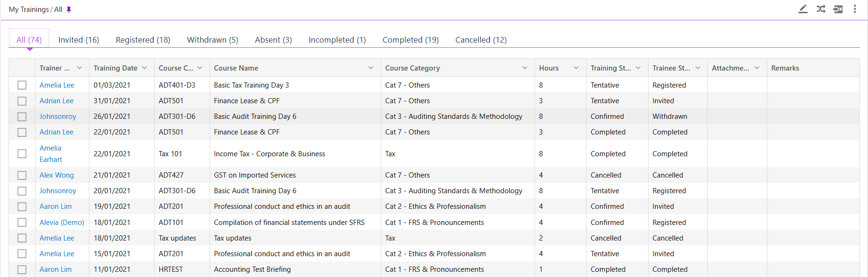Select the ADT427 course code cell
The image size is (868, 277).
pos(171,175)
